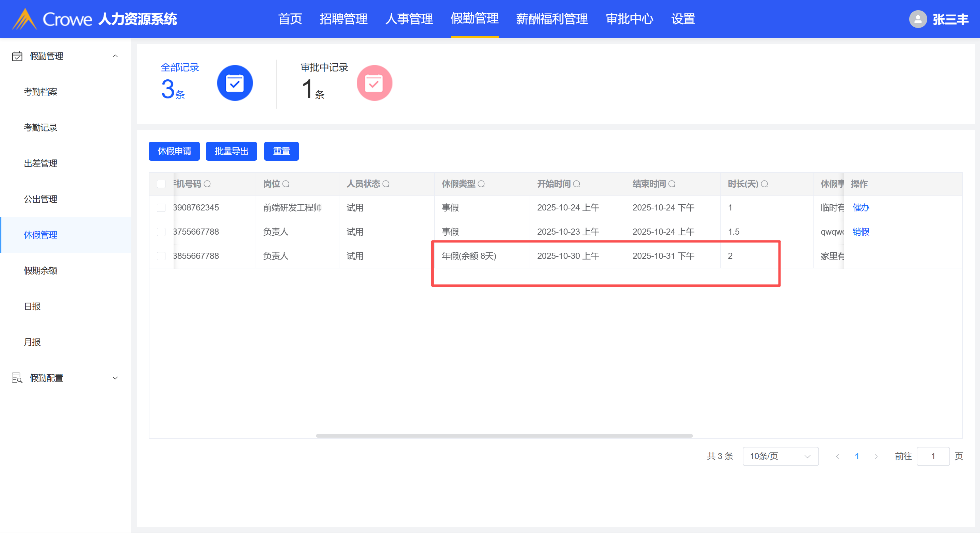Open 审批中心 in top navigation
This screenshot has height=533, width=980.
click(629, 19)
